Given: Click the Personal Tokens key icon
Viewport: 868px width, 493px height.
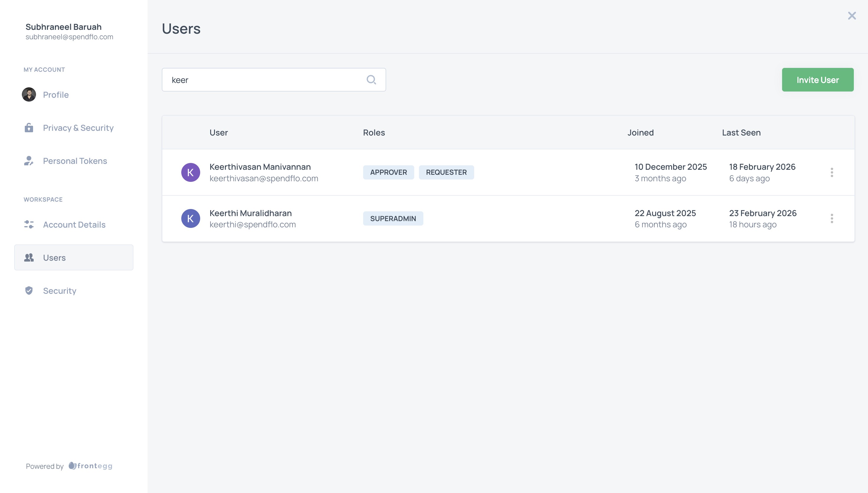Looking at the screenshot, I should [29, 161].
